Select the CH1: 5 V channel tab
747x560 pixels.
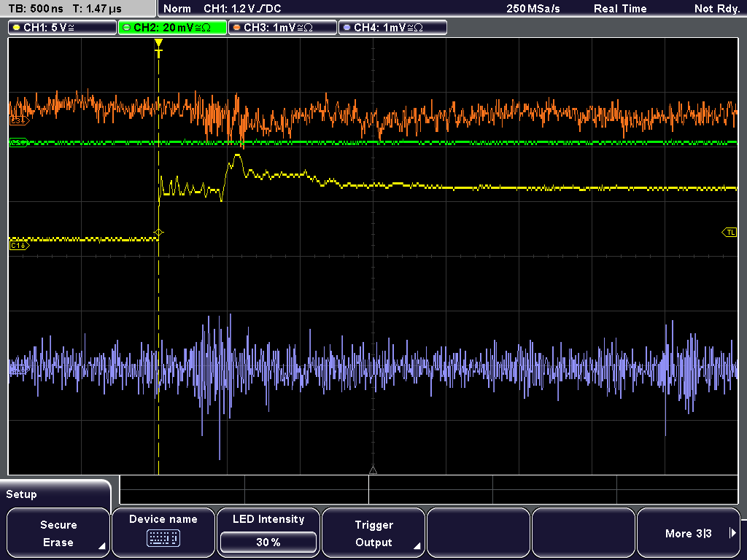[x=62, y=28]
